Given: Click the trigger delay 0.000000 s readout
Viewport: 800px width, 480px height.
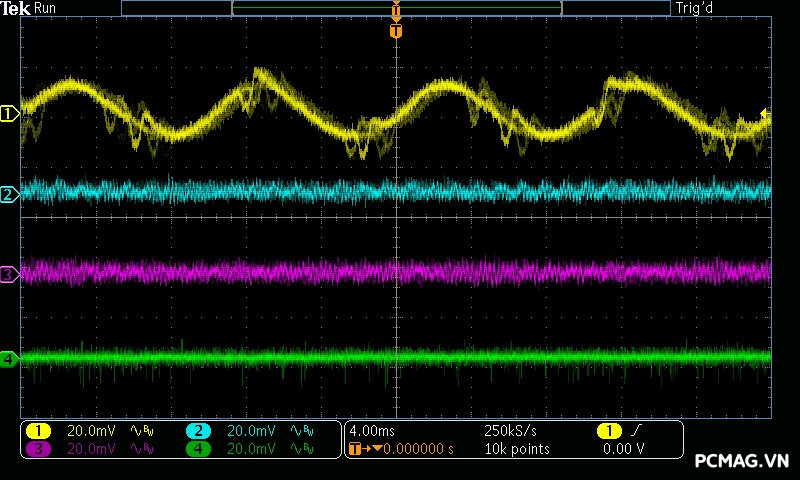Looking at the screenshot, I should (x=415, y=449).
